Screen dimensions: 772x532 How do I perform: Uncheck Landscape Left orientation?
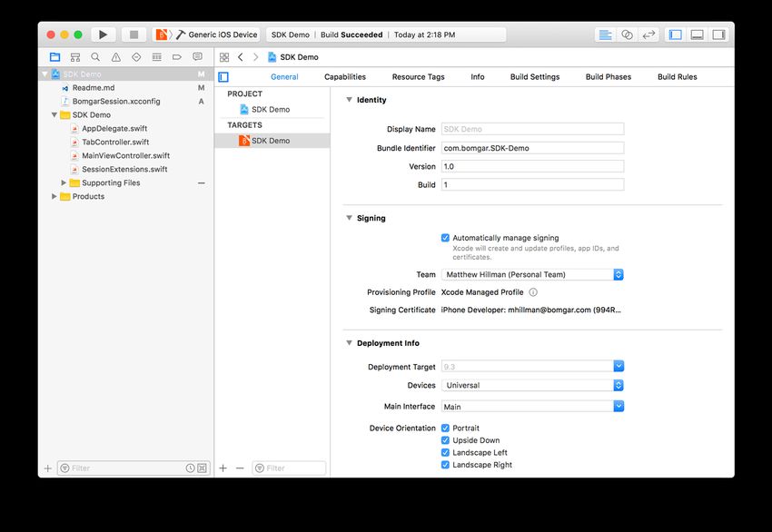(445, 453)
